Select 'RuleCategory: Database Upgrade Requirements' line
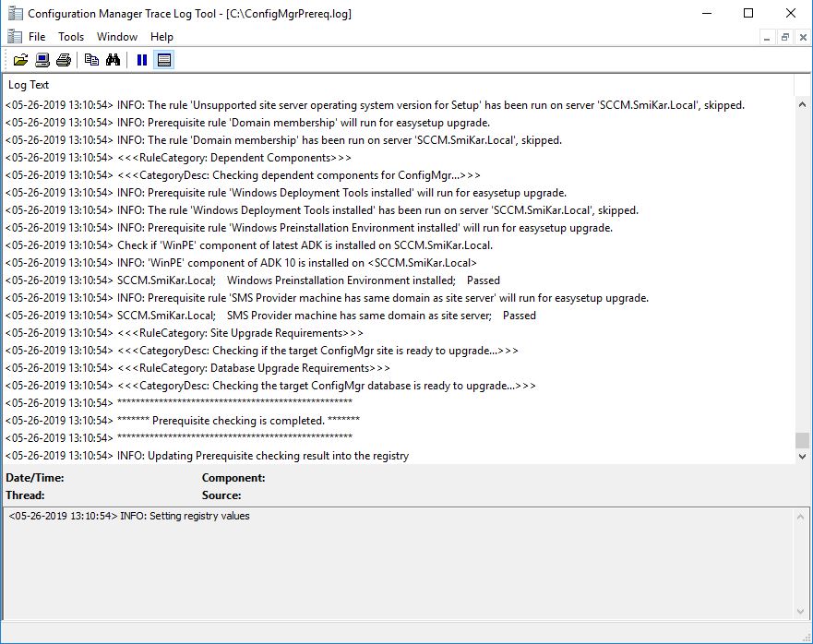The width and height of the screenshot is (813, 644). (398, 368)
